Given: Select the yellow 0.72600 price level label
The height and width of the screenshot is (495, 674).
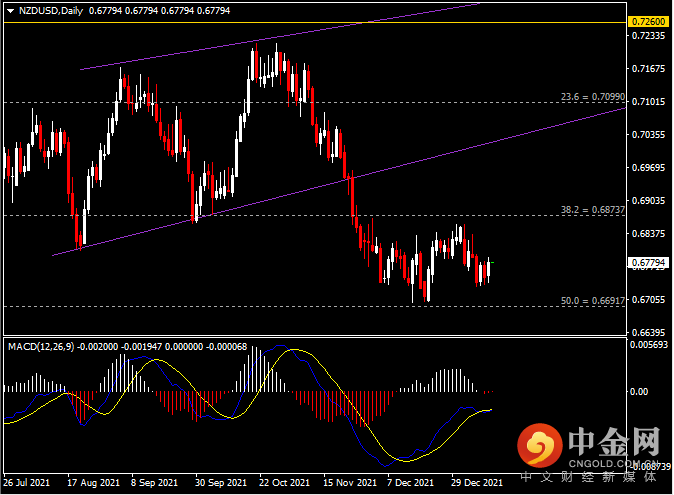Looking at the screenshot, I should pyautogui.click(x=649, y=21).
